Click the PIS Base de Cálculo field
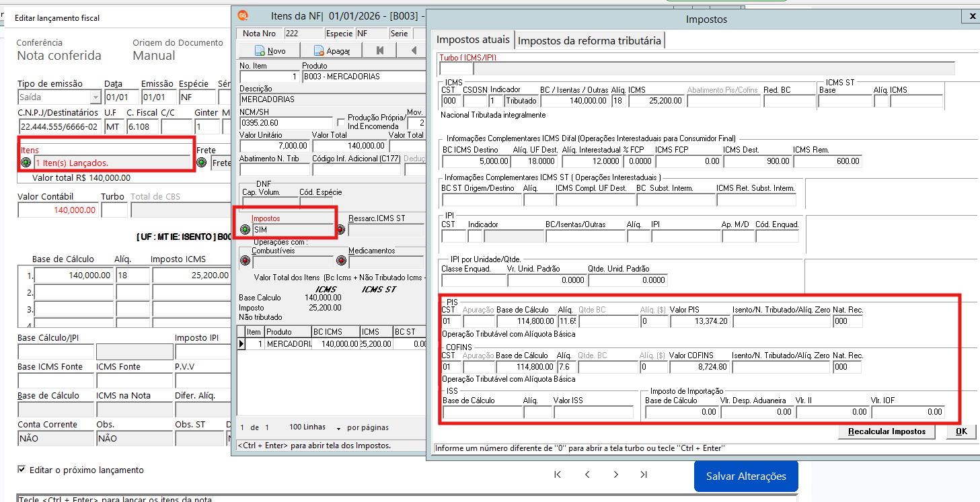Screen dimensions: 980x502 tap(526, 321)
